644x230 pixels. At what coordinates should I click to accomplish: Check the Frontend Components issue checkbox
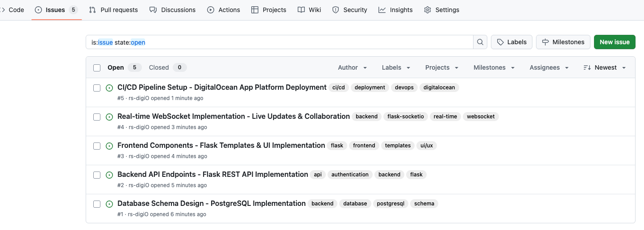coord(97,146)
